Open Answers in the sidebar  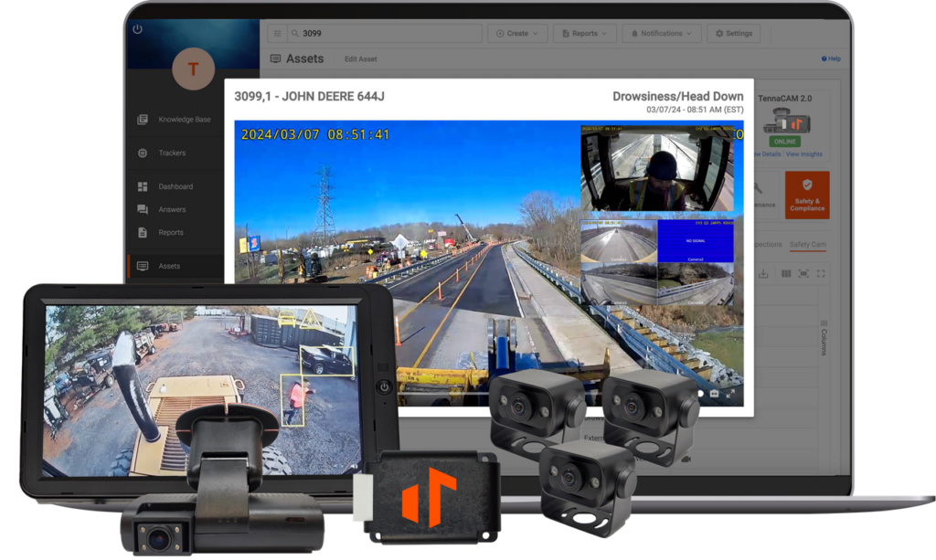[x=162, y=209]
